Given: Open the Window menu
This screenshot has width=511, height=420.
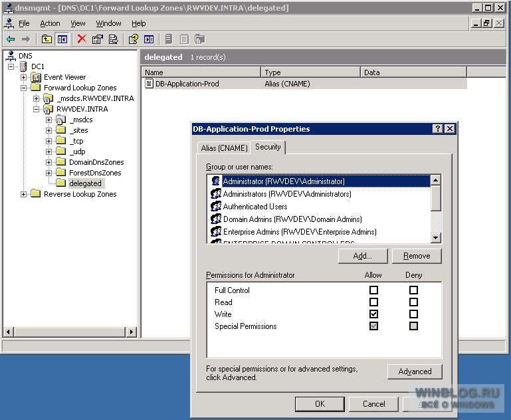Looking at the screenshot, I should point(108,23).
